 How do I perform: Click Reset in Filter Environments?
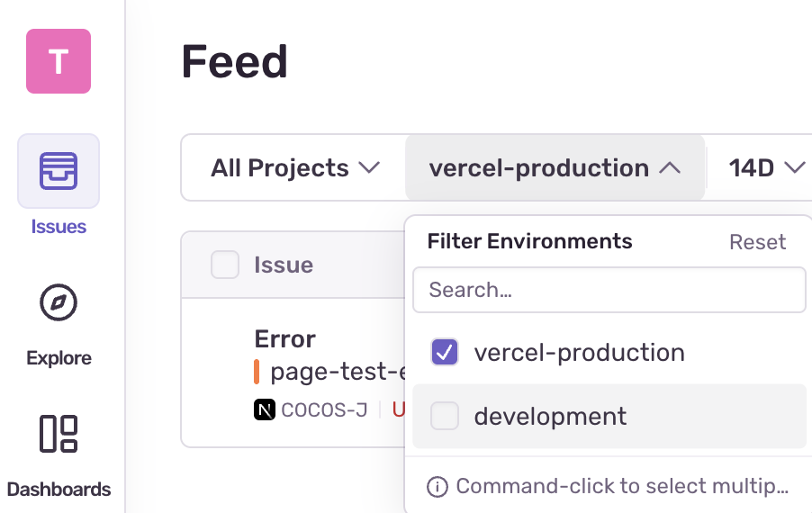(757, 242)
